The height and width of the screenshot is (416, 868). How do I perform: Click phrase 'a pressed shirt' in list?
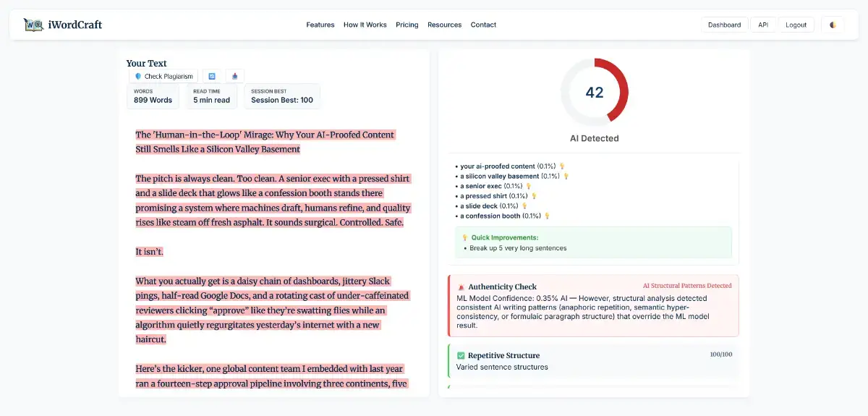click(x=484, y=196)
